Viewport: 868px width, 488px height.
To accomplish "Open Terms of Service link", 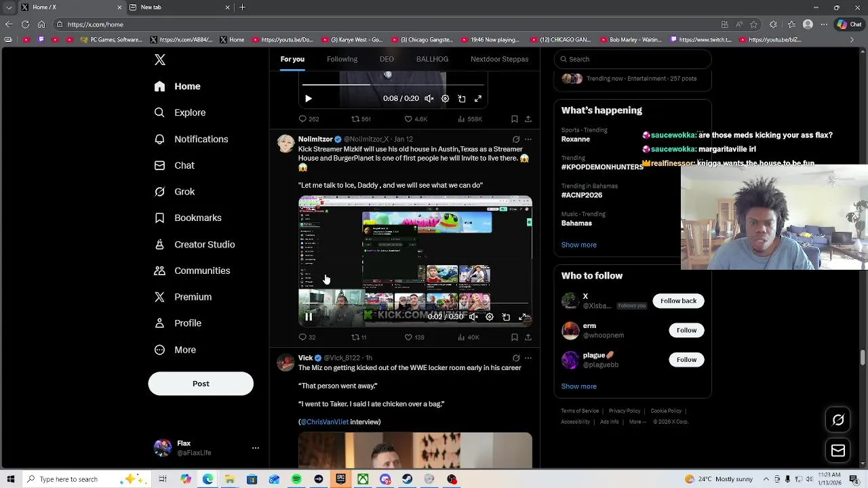I will click(580, 411).
